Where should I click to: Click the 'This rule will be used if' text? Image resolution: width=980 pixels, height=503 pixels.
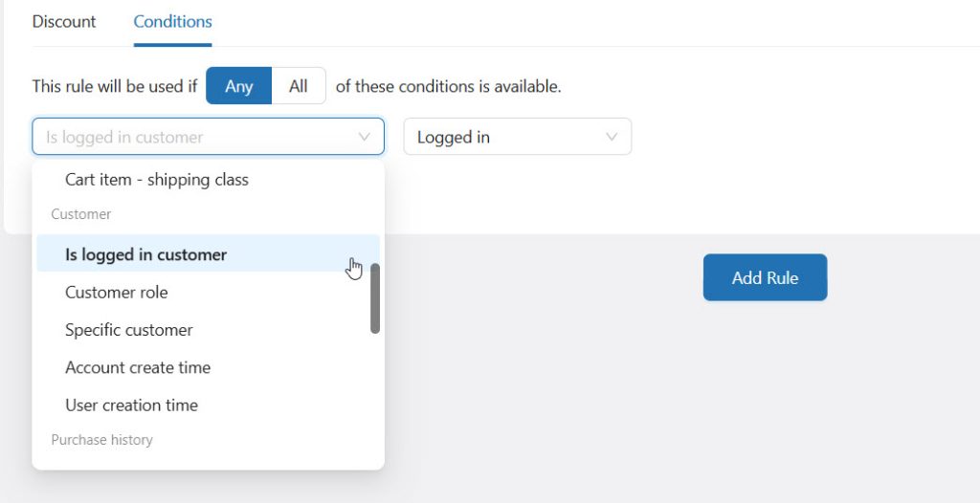pos(115,86)
